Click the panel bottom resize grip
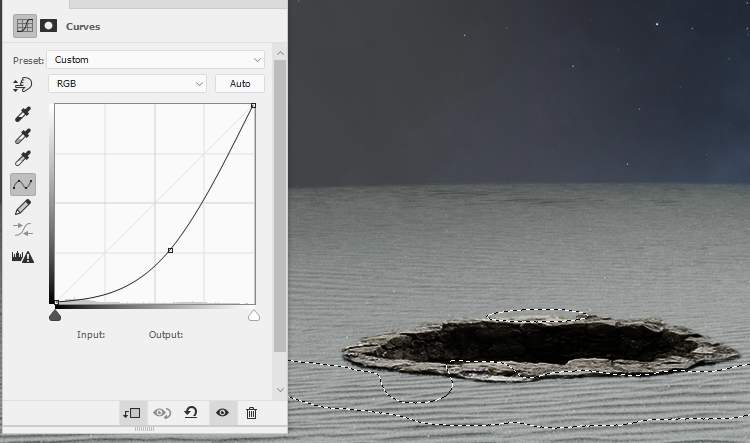 tap(144, 429)
